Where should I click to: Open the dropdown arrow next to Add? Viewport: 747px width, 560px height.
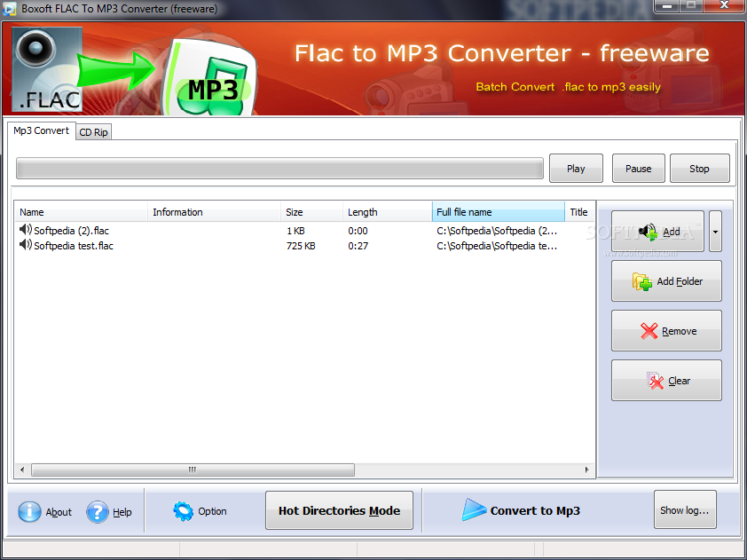tap(715, 231)
